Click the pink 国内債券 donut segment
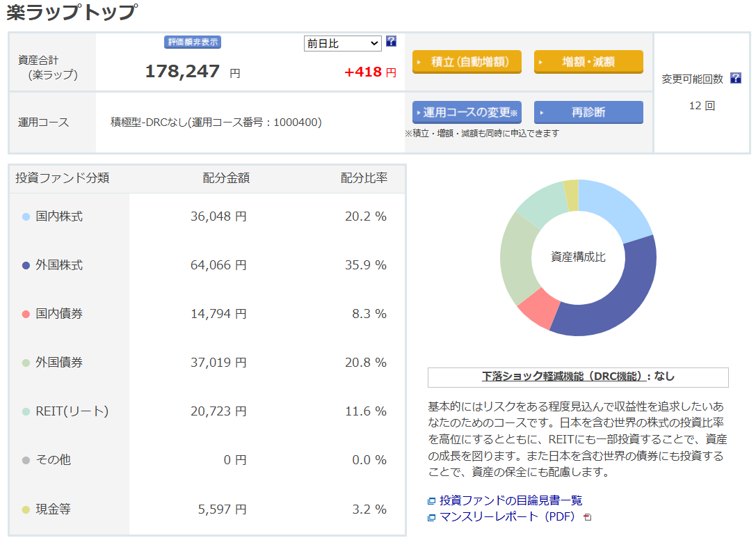The height and width of the screenshot is (538, 756). click(x=539, y=309)
